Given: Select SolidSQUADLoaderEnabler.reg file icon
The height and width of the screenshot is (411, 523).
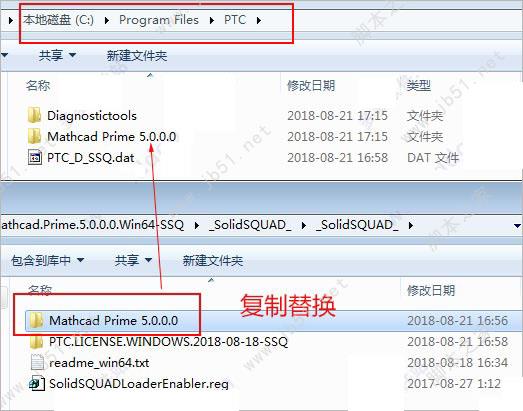Looking at the screenshot, I should (x=37, y=383).
